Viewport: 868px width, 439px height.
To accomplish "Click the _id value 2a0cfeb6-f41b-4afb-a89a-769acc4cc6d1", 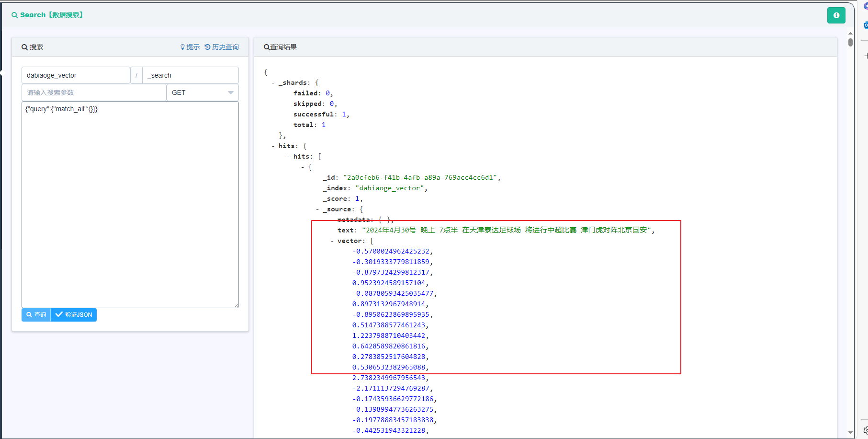I will [420, 178].
